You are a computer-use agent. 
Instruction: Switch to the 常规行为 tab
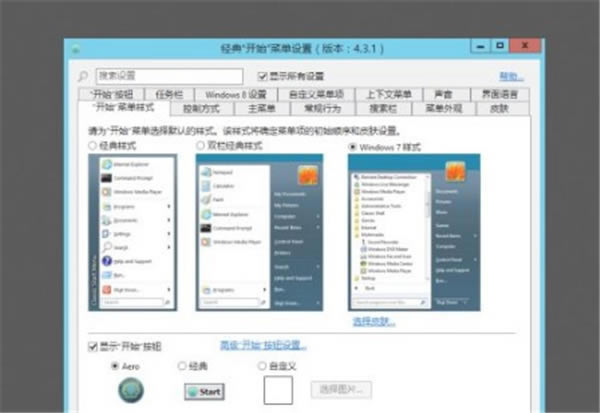(x=323, y=109)
